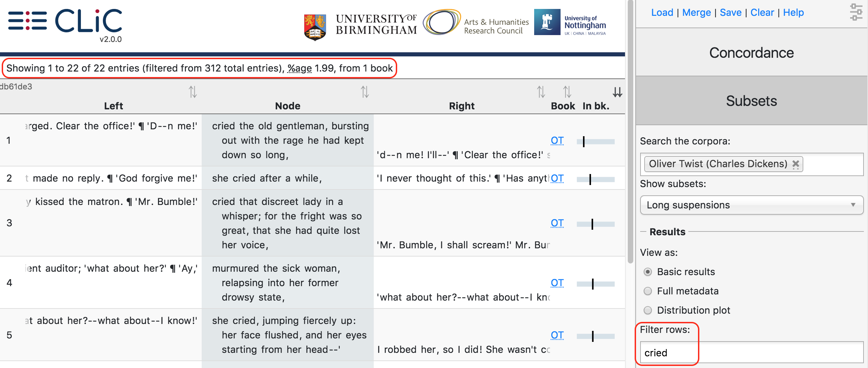Select node 'she cried, jumping fiercely up:'
This screenshot has height=368, width=868.
pos(284,321)
